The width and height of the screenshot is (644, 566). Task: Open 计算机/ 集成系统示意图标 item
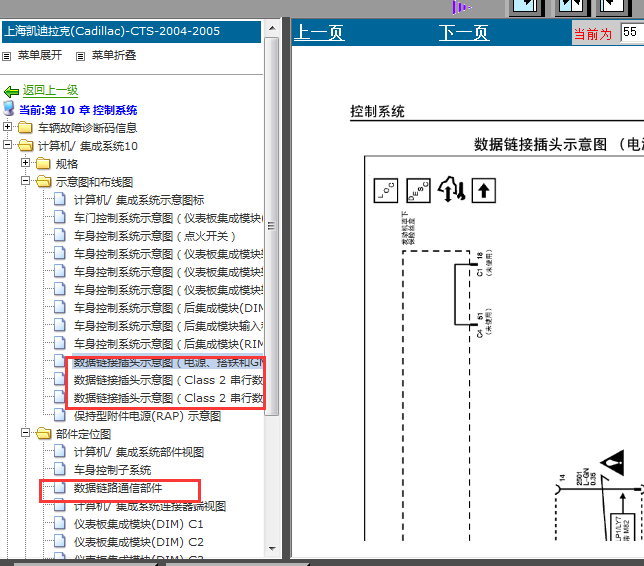point(139,200)
